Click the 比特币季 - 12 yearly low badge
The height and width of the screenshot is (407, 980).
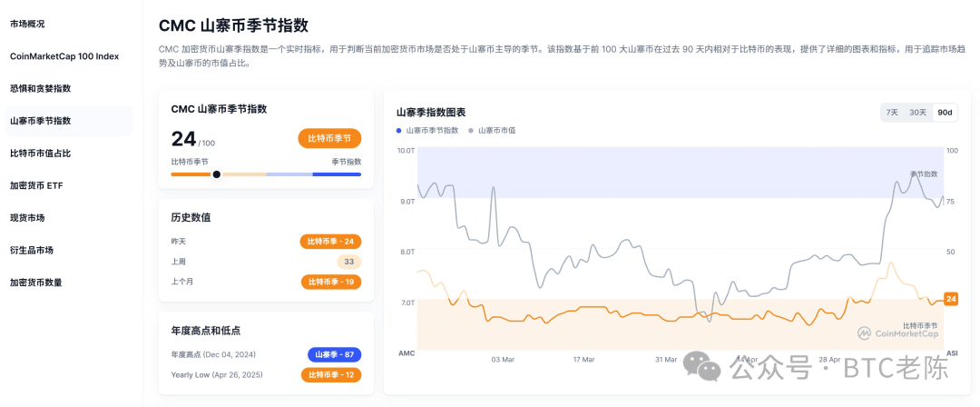[x=330, y=375]
